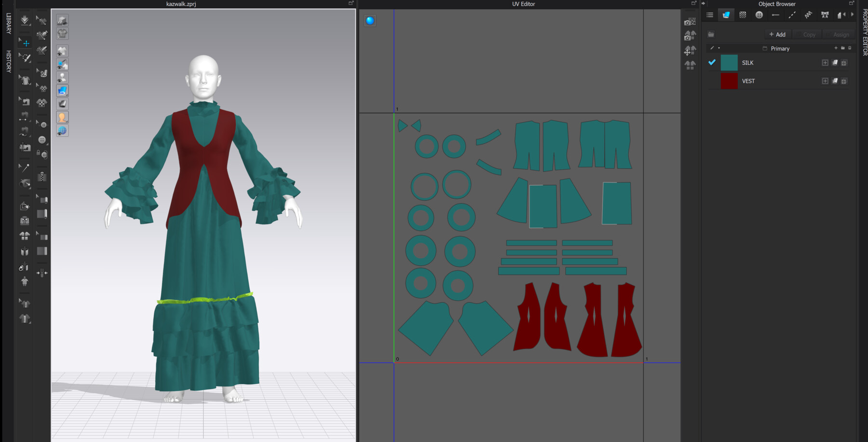Click the UV snapshot camera icon
This screenshot has height=442, width=868.
pos(690,22)
